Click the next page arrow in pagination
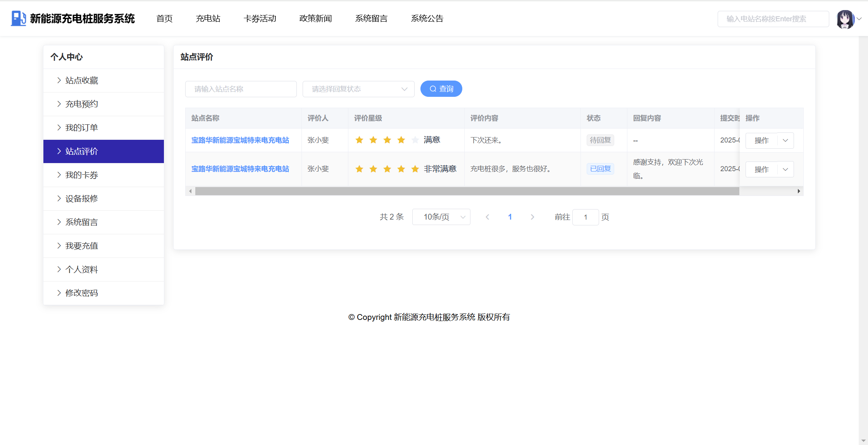Viewport: 868px width, 445px height. [532, 217]
